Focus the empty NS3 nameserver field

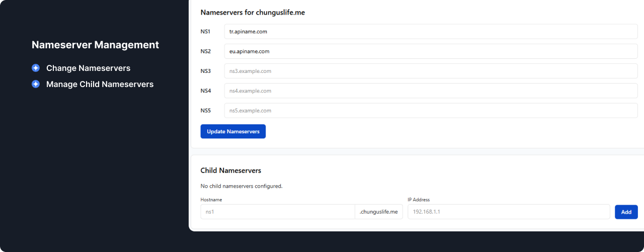pyautogui.click(x=431, y=71)
